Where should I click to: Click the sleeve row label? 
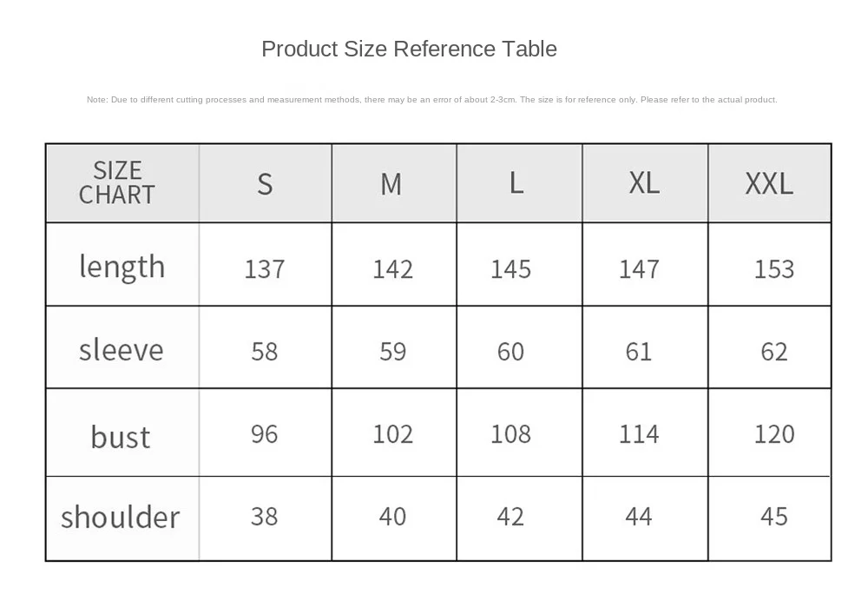coord(122,350)
